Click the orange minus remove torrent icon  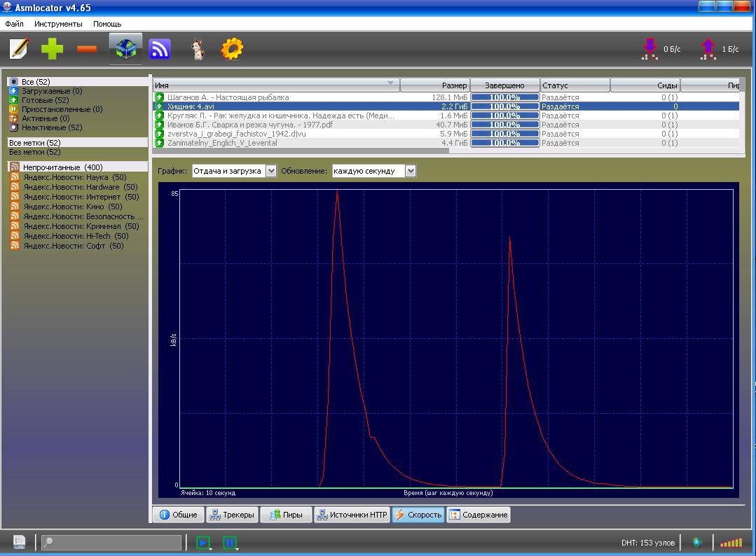point(87,49)
